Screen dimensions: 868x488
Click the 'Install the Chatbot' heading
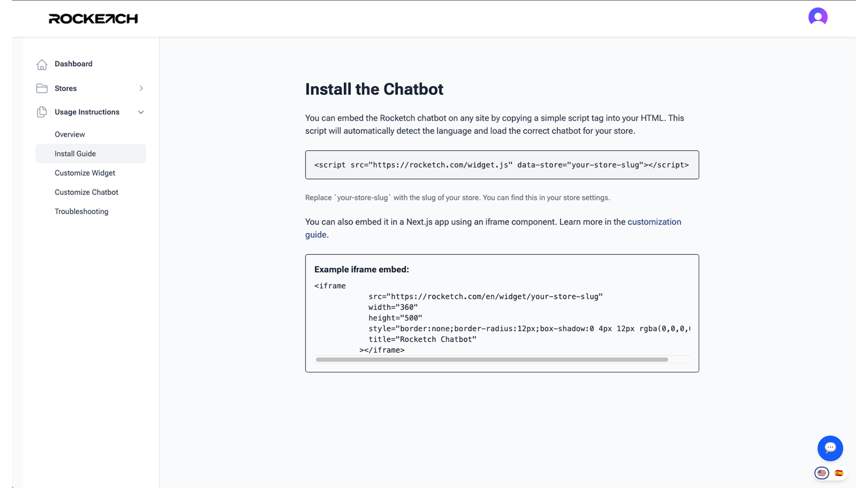(374, 89)
